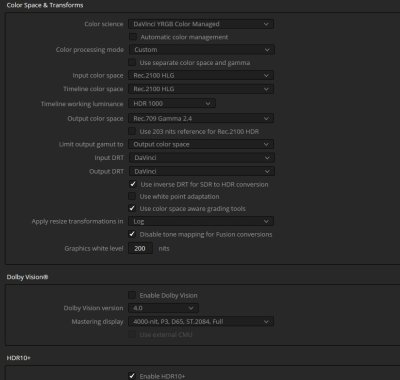Toggle Use 203 nits reference checkbox
This screenshot has width=400, height=380.
click(132, 131)
